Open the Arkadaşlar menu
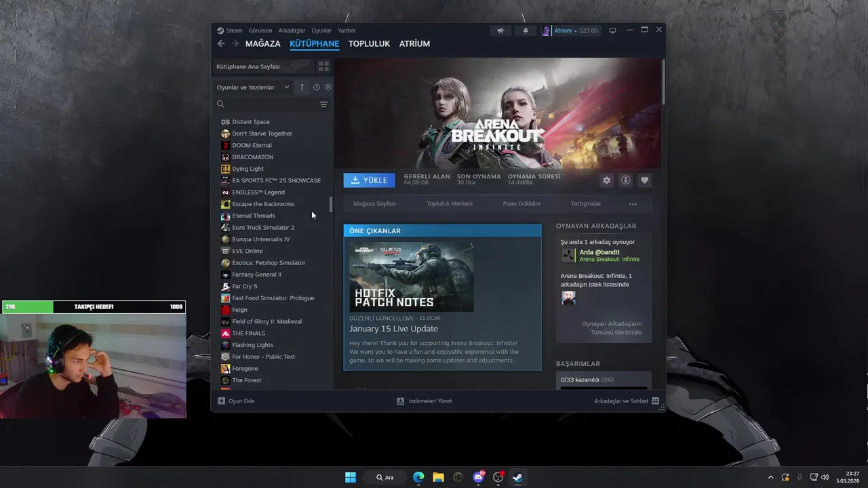Image resolution: width=868 pixels, height=488 pixels. (292, 30)
